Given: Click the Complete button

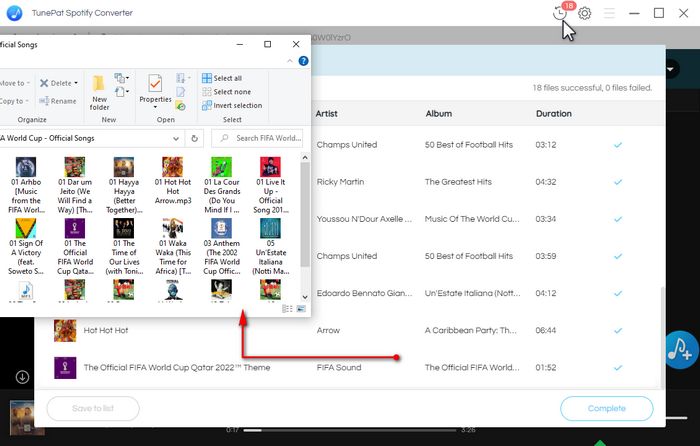Looking at the screenshot, I should (x=607, y=408).
